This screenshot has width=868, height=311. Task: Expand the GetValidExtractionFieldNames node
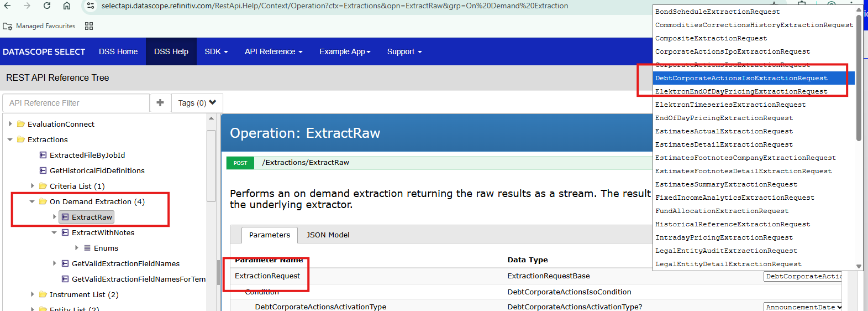click(x=55, y=263)
